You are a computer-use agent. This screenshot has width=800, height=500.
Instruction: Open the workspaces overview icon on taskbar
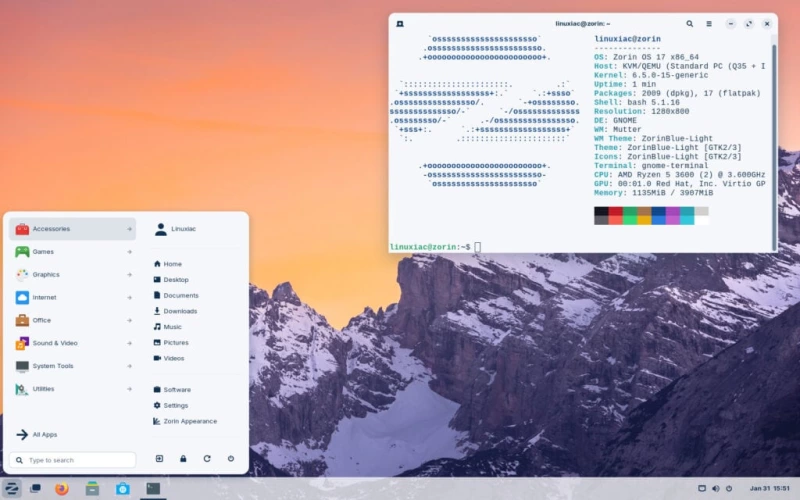click(x=35, y=488)
